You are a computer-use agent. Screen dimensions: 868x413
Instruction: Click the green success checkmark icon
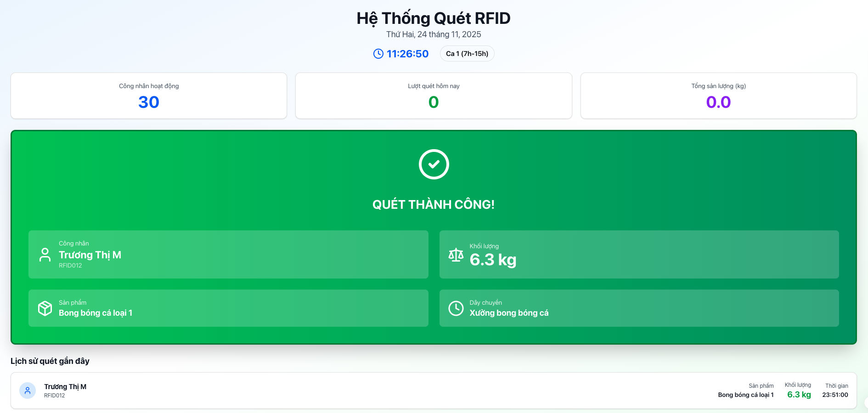tap(434, 164)
